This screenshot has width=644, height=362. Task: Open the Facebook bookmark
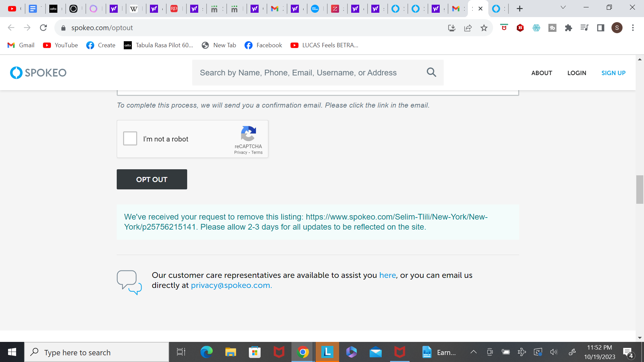(263, 45)
